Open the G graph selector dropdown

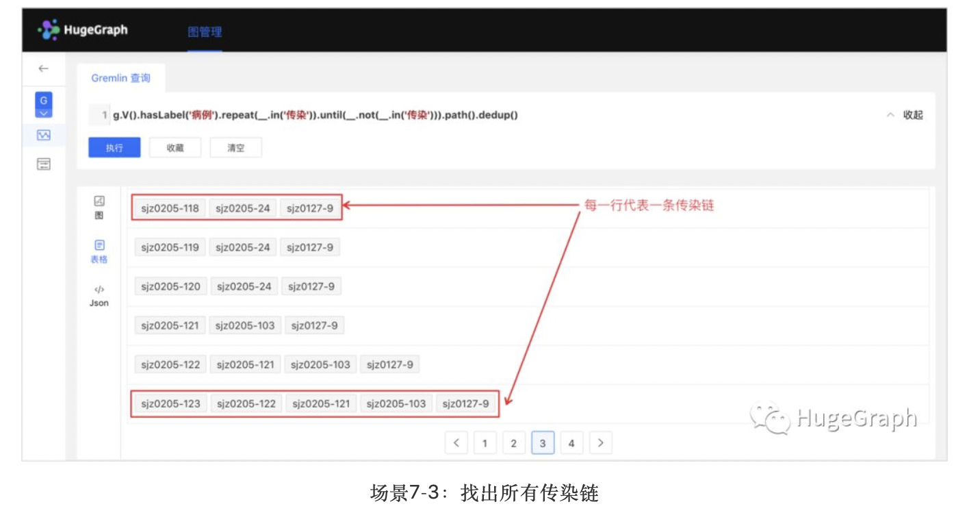tap(44, 105)
